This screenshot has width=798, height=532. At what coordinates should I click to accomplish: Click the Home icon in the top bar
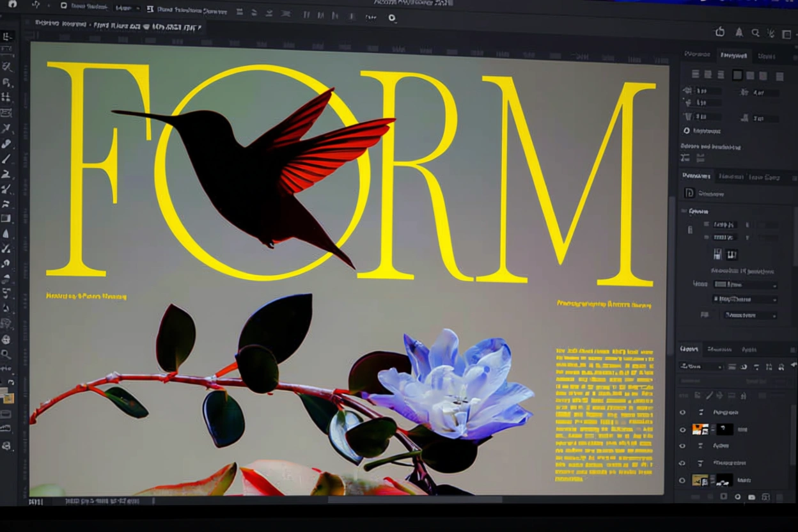point(12,4)
